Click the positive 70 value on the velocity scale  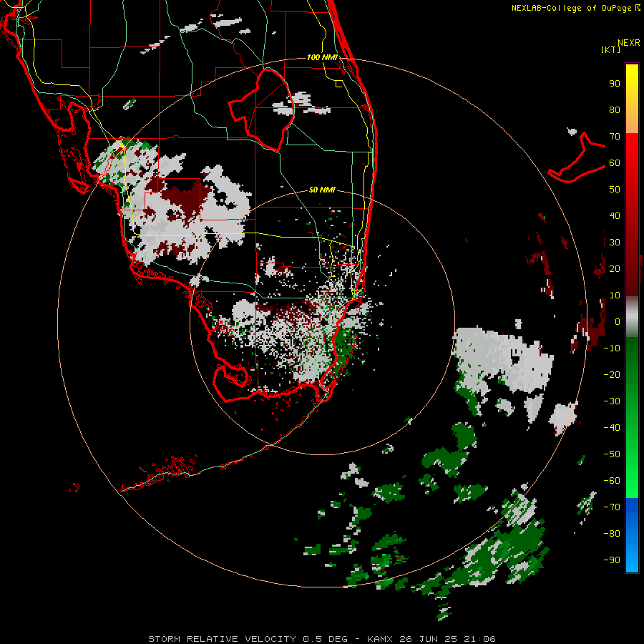click(x=615, y=137)
